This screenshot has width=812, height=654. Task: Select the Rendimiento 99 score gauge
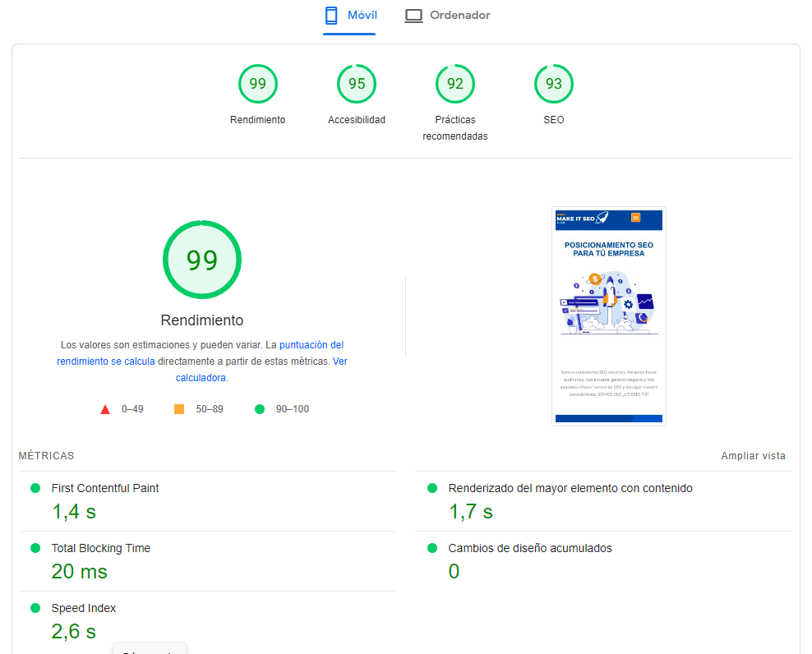tap(257, 84)
